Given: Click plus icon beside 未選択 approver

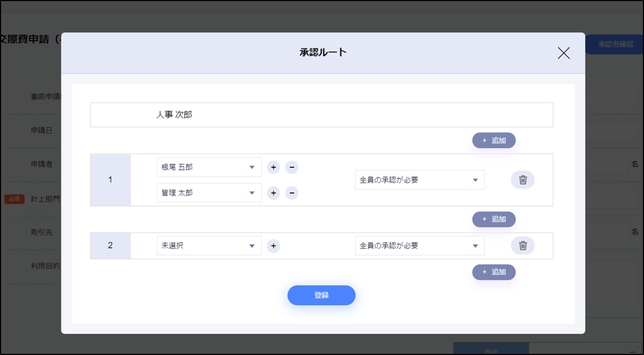Looking at the screenshot, I should click(273, 246).
